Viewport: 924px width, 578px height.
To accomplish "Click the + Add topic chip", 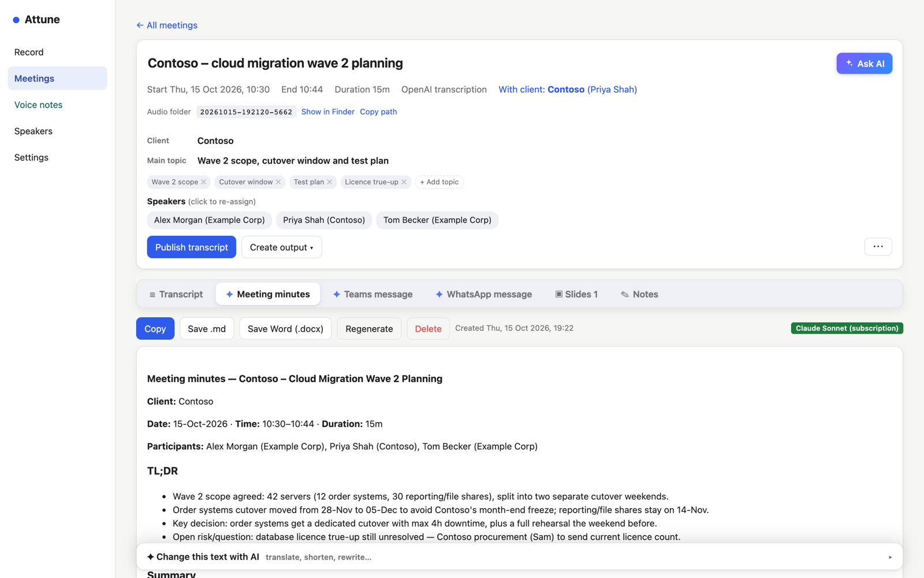I will pyautogui.click(x=439, y=182).
